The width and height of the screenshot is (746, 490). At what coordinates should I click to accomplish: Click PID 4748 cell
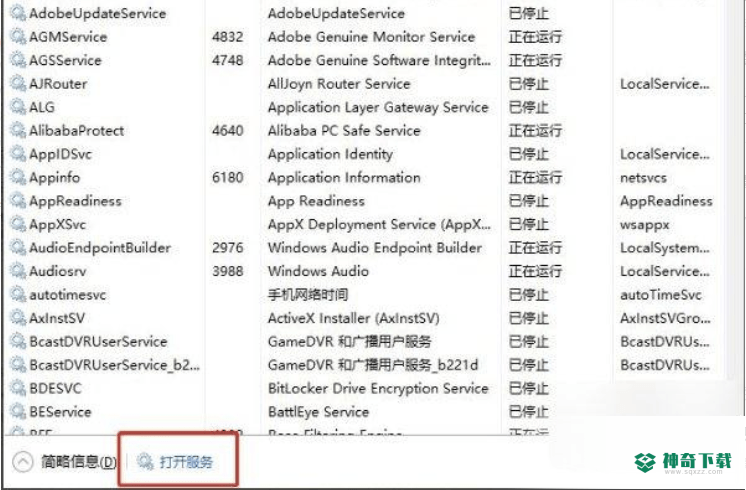click(227, 60)
